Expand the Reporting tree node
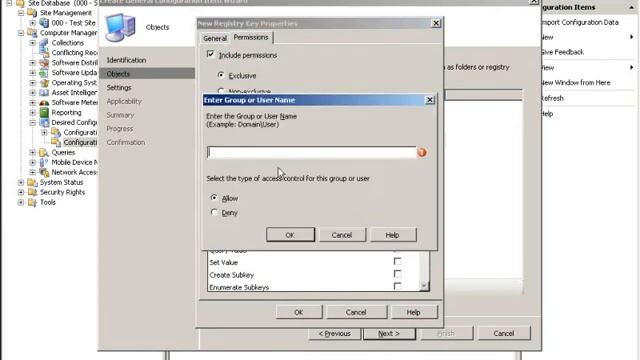Image resolution: width=640 pixels, height=360 pixels. tap(33, 112)
